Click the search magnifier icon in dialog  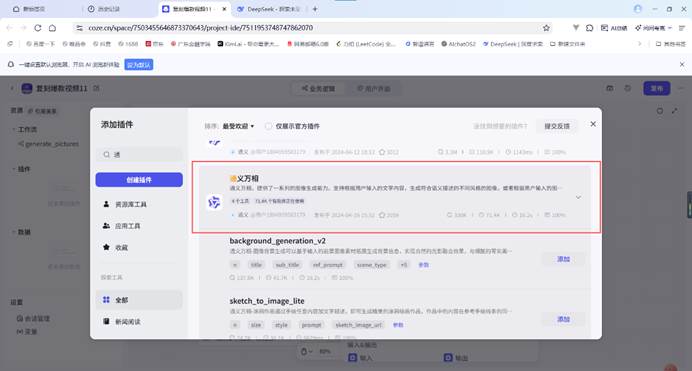tap(106, 154)
